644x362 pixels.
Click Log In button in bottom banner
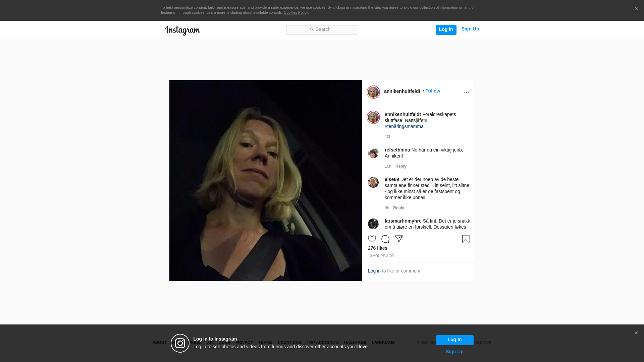click(x=454, y=340)
